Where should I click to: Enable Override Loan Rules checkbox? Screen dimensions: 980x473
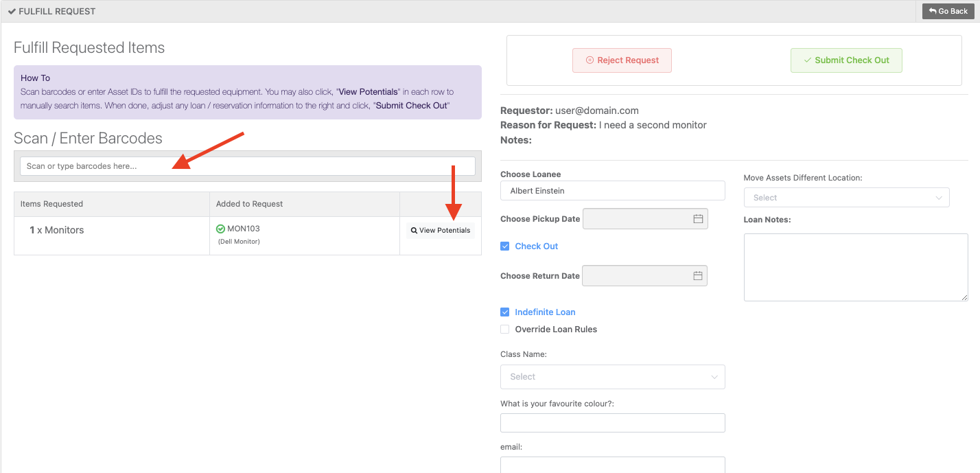(x=505, y=330)
